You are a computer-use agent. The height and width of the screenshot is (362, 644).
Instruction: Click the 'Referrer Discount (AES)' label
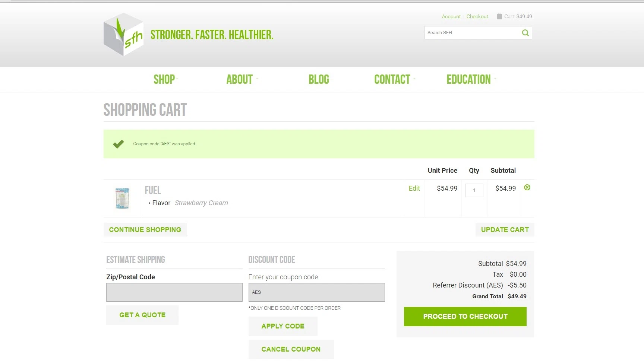[468, 285]
